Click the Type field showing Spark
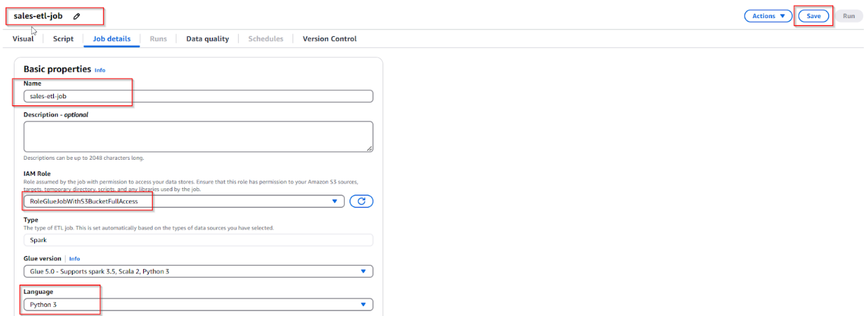868x316 pixels. [198, 240]
